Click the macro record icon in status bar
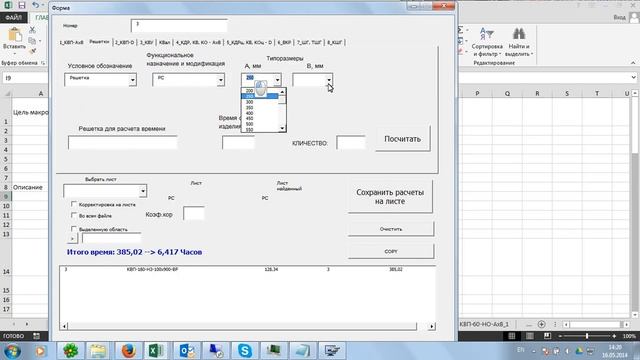 (36, 336)
